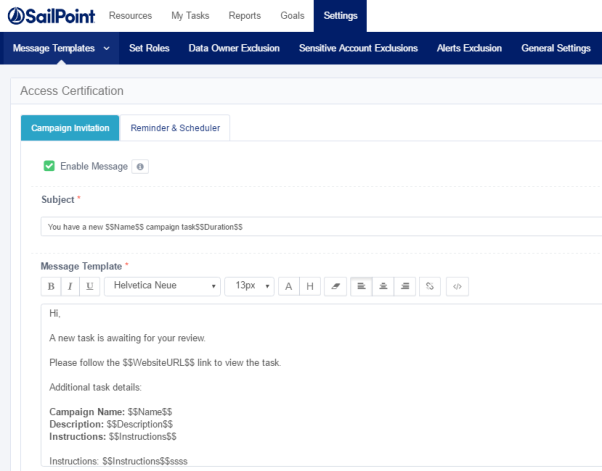Click the eraser clear formatting icon
602x471 pixels.
pyautogui.click(x=336, y=286)
